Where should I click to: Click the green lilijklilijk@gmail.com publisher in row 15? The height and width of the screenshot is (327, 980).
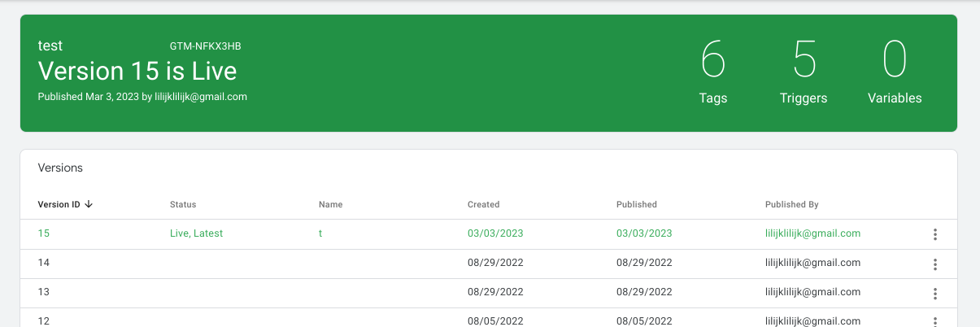pyautogui.click(x=812, y=233)
